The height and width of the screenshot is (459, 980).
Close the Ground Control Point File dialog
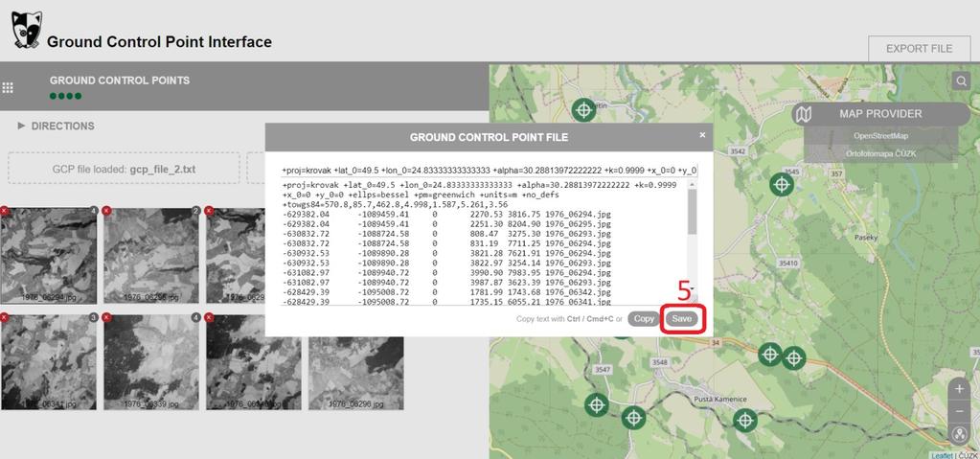(x=702, y=134)
